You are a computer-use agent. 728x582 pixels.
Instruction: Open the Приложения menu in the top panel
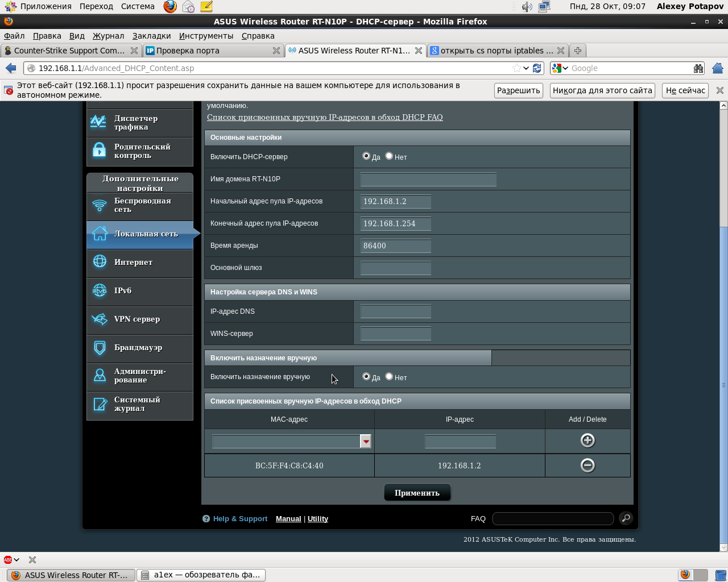tap(39, 7)
